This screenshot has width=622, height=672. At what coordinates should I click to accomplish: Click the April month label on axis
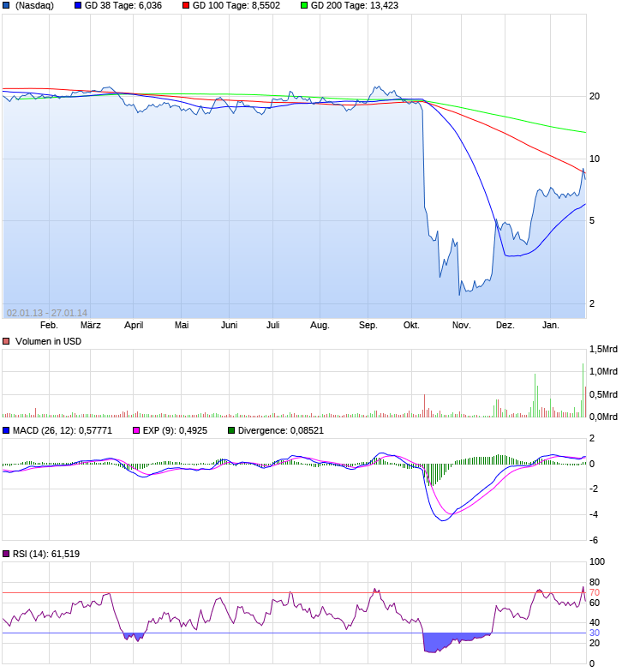pyautogui.click(x=134, y=326)
